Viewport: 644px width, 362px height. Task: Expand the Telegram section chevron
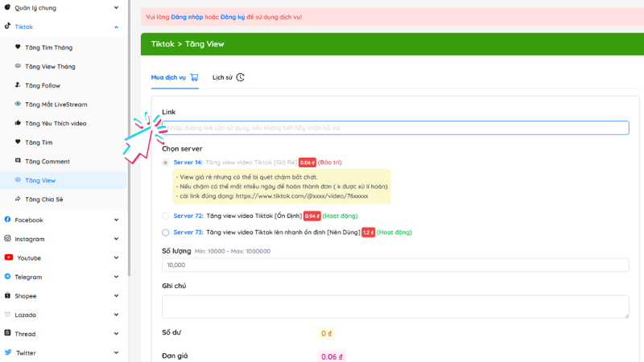pyautogui.click(x=116, y=277)
